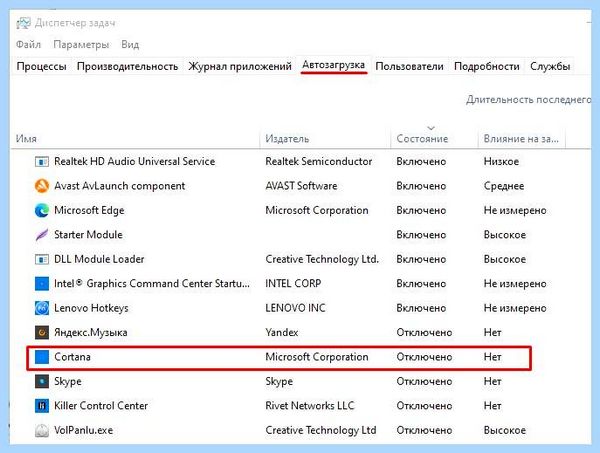
Task: Sort the list by the Имя column
Action: point(26,139)
